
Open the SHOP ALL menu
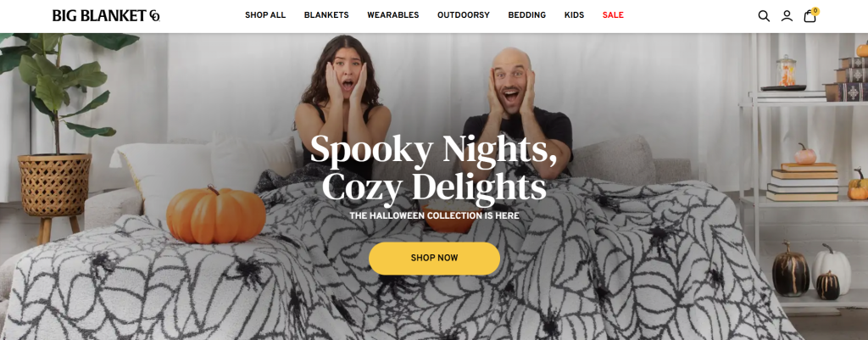point(265,15)
